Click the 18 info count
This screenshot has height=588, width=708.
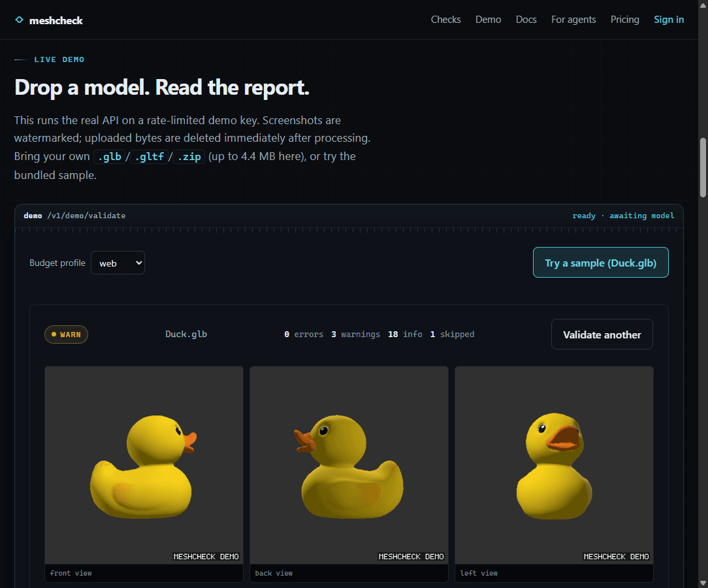pyautogui.click(x=405, y=335)
